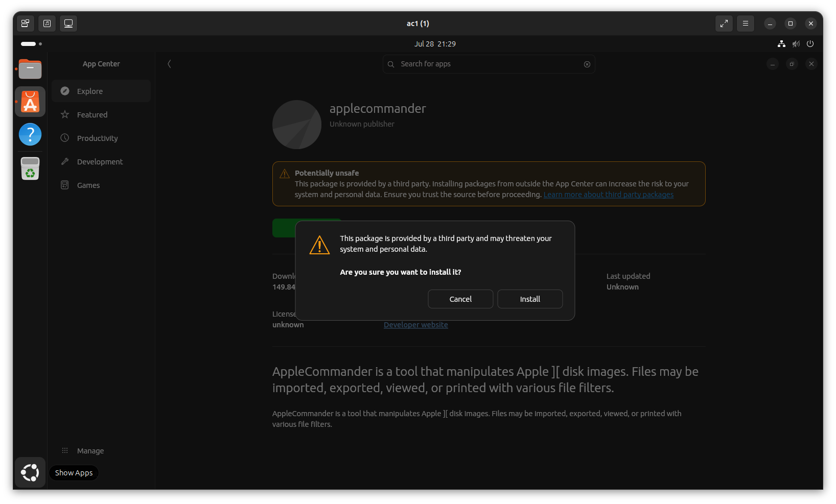Select the clock icon beside Productivity
Viewport: 836px width, 504px height.
click(65, 138)
